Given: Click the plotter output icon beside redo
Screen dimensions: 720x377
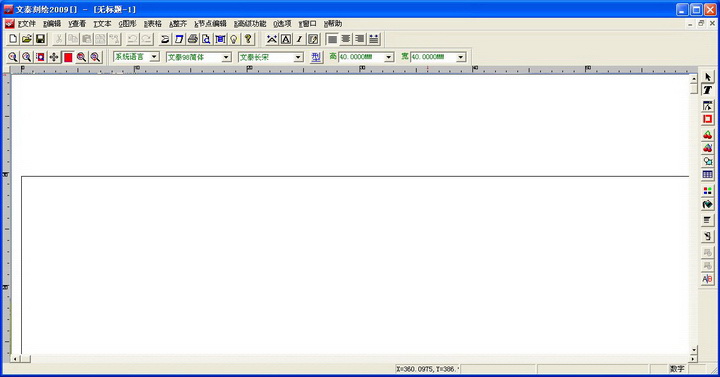Looking at the screenshot, I should coord(165,39).
